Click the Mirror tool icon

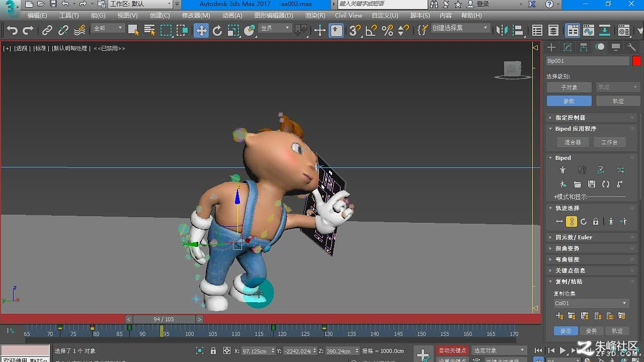(x=502, y=31)
